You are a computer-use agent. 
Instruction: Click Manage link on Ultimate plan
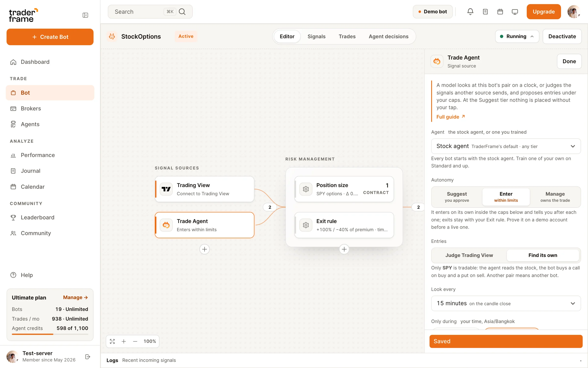75,297
